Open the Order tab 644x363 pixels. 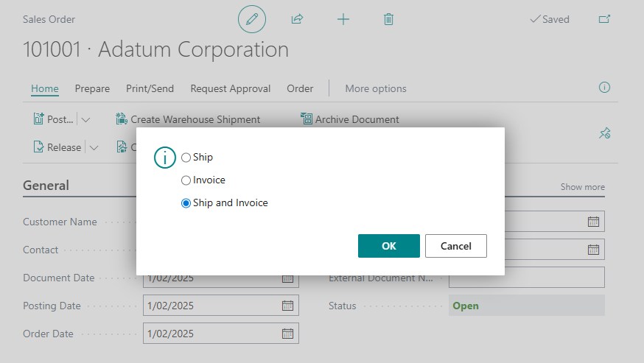pos(300,88)
